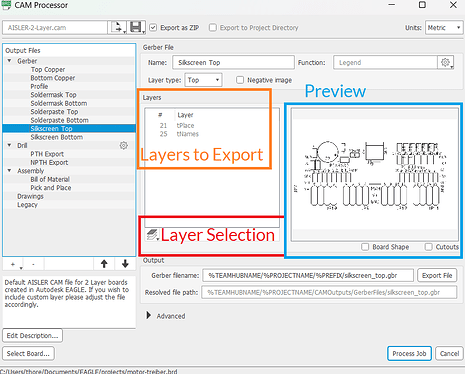
Task: Select Pick and Place item
Action: click(x=51, y=188)
